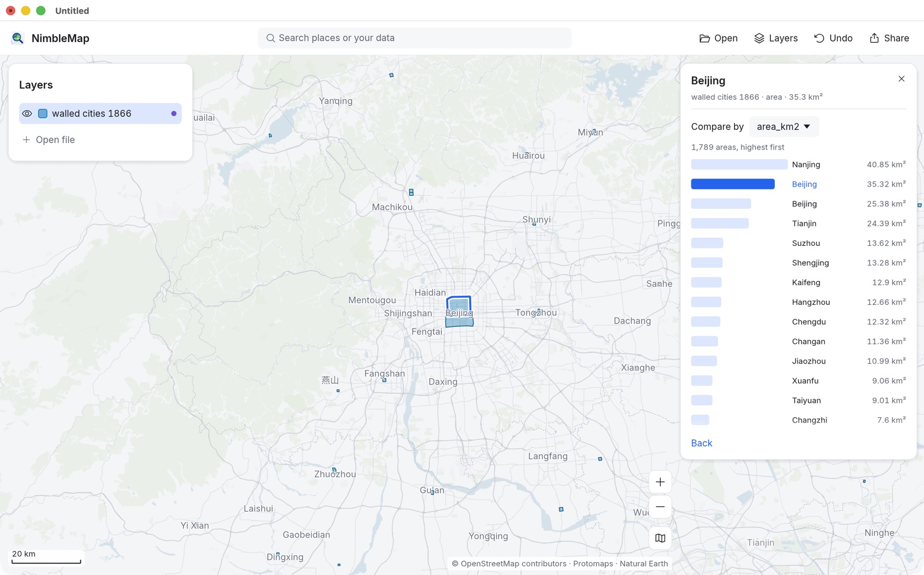
Task: Click the Share button
Action: (889, 38)
